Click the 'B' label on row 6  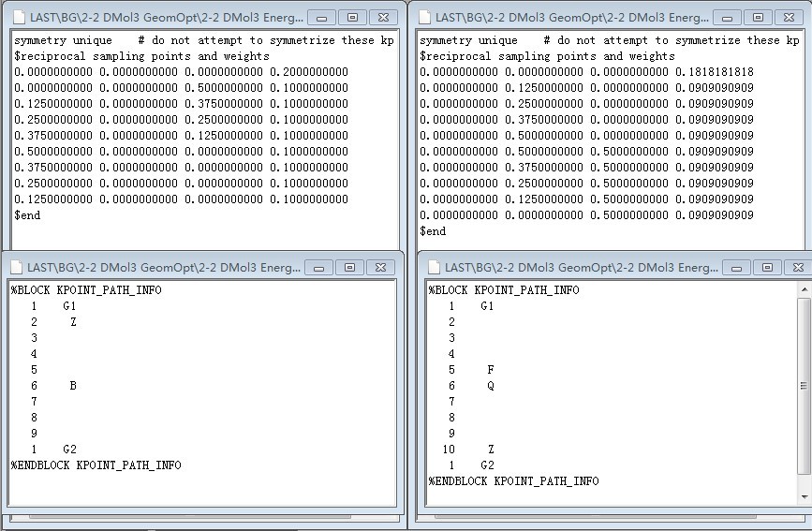click(73, 386)
